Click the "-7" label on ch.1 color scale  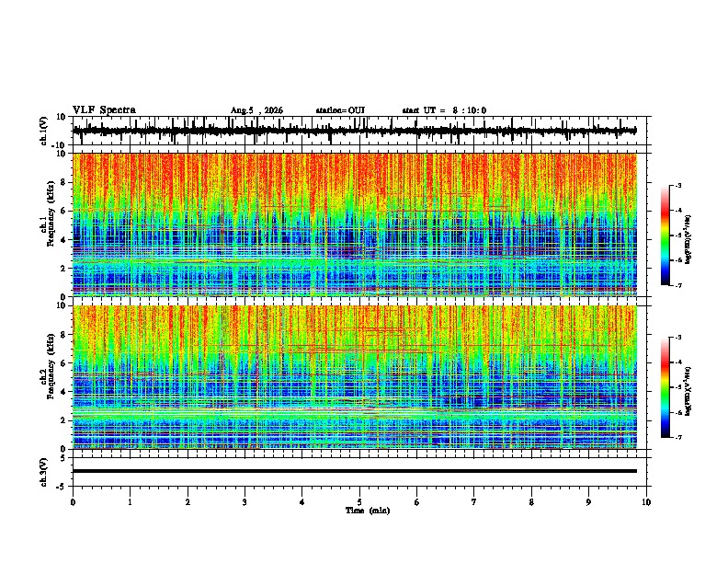click(678, 285)
